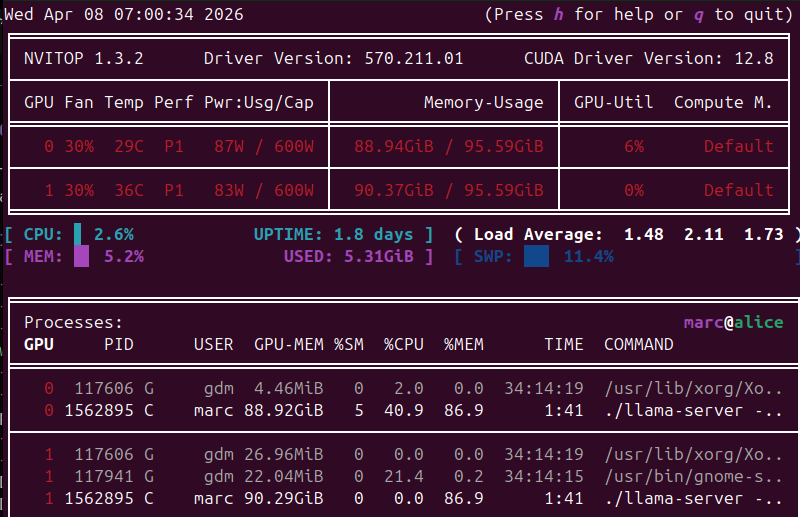Image resolution: width=800 pixels, height=517 pixels.
Task: Click the SWP percentage '11.4%'
Action: pos(589,256)
